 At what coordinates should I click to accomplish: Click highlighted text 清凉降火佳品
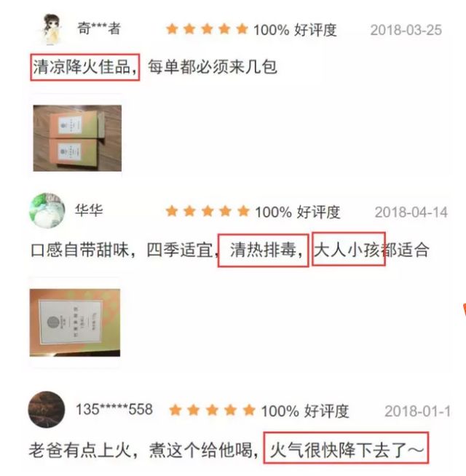click(x=81, y=67)
